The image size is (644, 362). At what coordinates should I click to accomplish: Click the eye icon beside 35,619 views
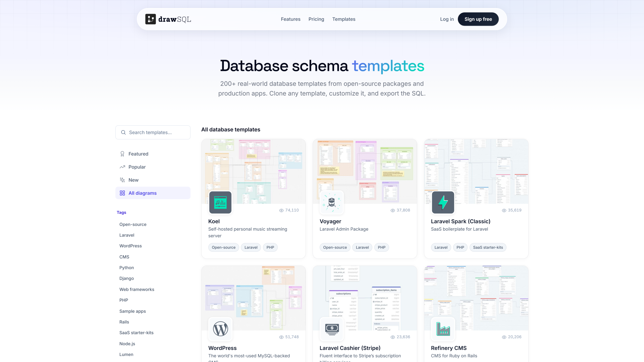coord(504,210)
